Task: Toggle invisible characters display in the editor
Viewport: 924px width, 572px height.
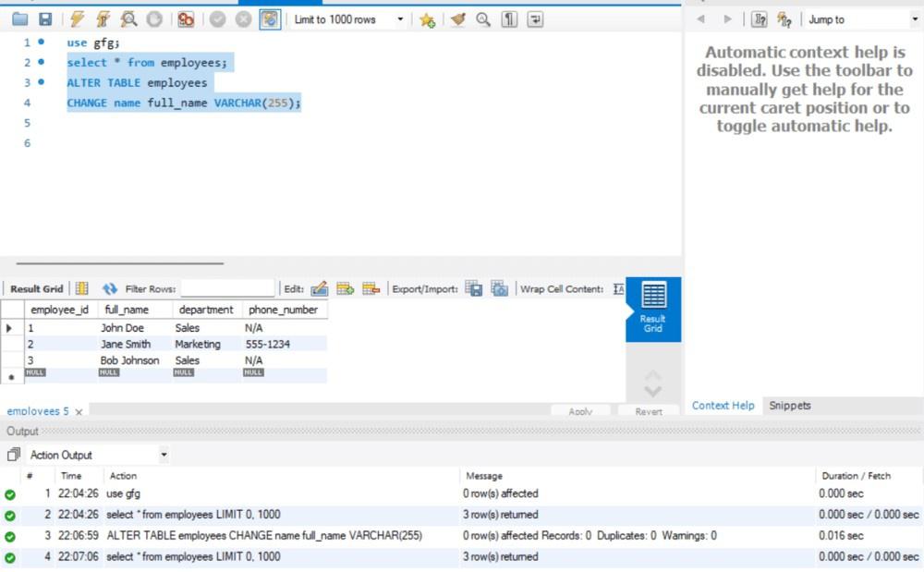Action: click(x=508, y=19)
